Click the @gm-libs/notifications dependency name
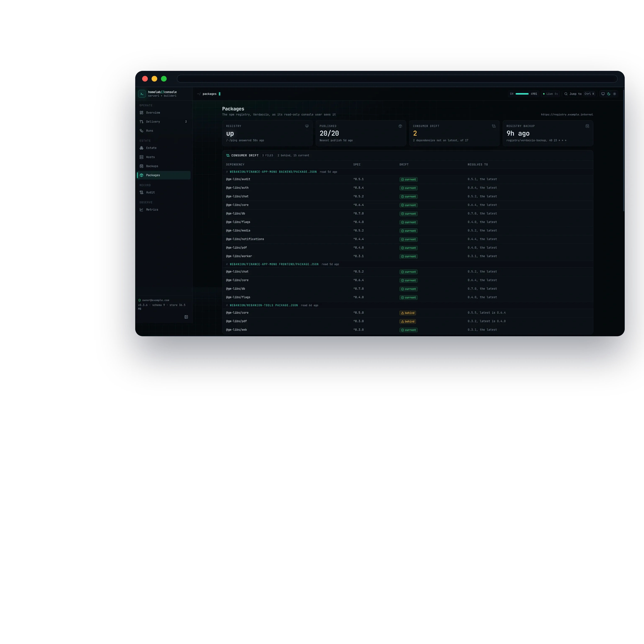 (245, 239)
